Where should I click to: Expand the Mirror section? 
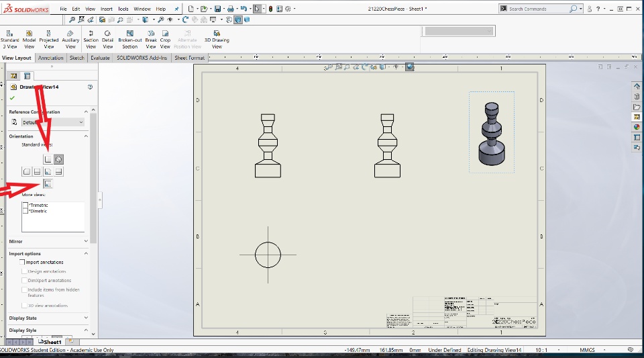86,241
